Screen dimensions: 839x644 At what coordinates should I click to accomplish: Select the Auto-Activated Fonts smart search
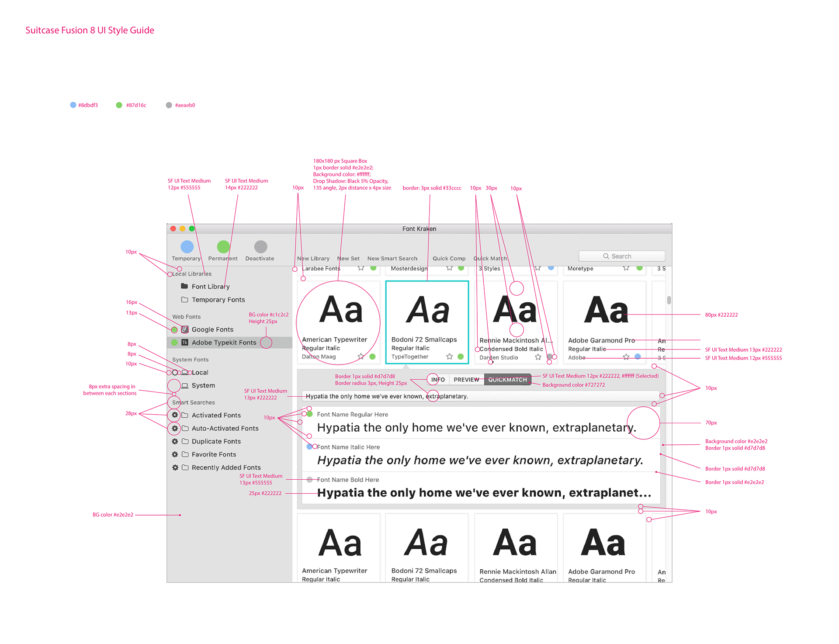click(x=225, y=429)
